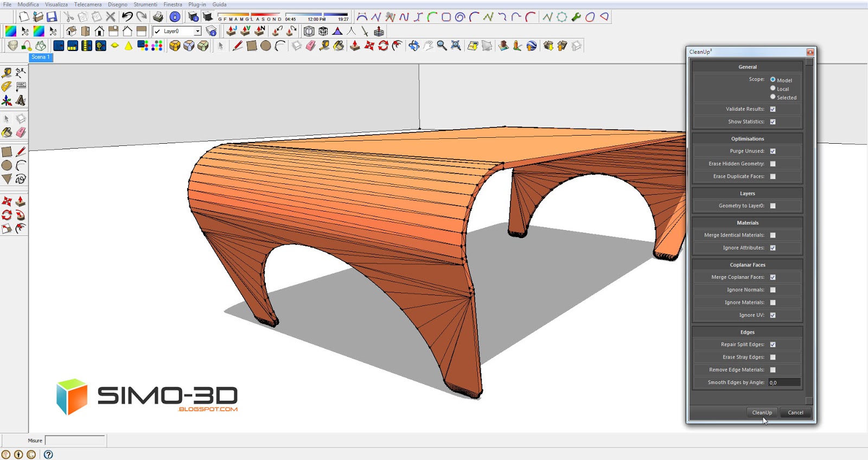This screenshot has height=460, width=868.
Task: Select the 3D Text tool
Action: 21,100
